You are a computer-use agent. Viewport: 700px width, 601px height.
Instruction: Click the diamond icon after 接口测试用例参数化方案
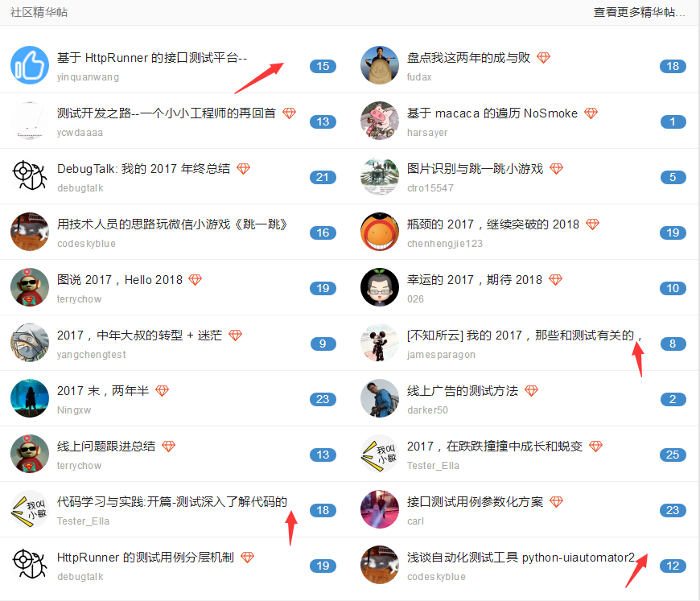(x=556, y=502)
